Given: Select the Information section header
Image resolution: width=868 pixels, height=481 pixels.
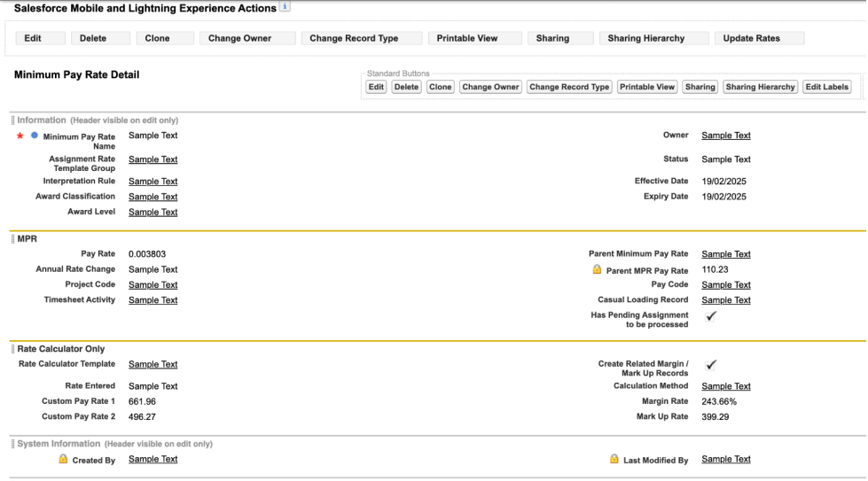Looking at the screenshot, I should point(42,120).
